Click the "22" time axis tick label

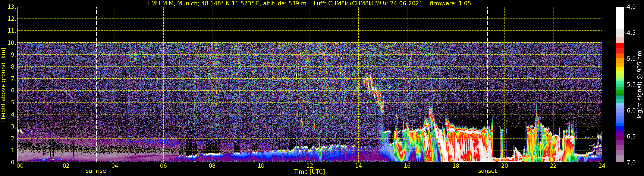coord(553,166)
